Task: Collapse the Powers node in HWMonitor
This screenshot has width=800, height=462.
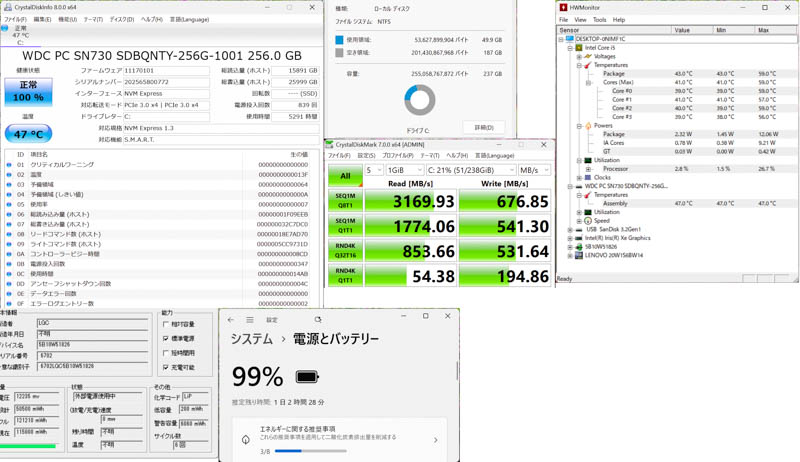Action: click(579, 125)
